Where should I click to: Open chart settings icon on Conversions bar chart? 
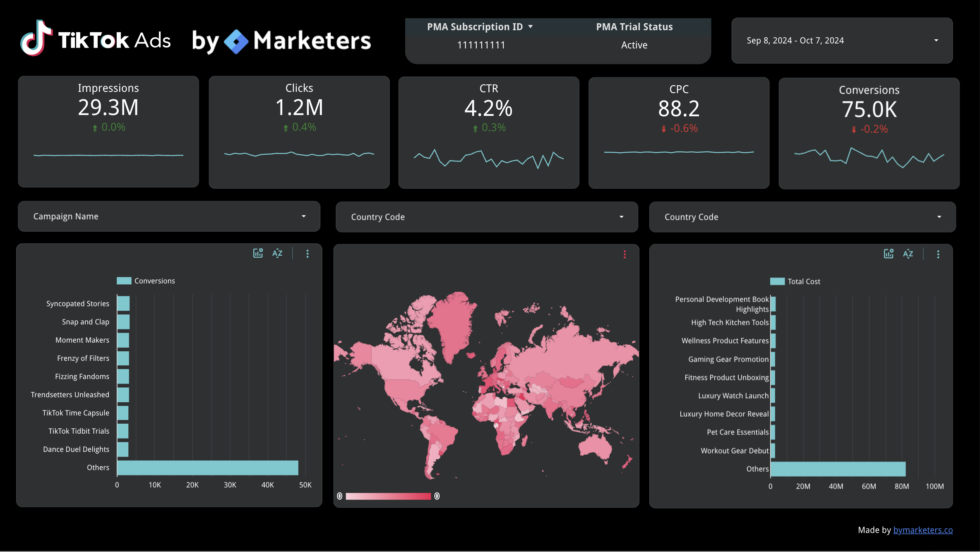257,253
